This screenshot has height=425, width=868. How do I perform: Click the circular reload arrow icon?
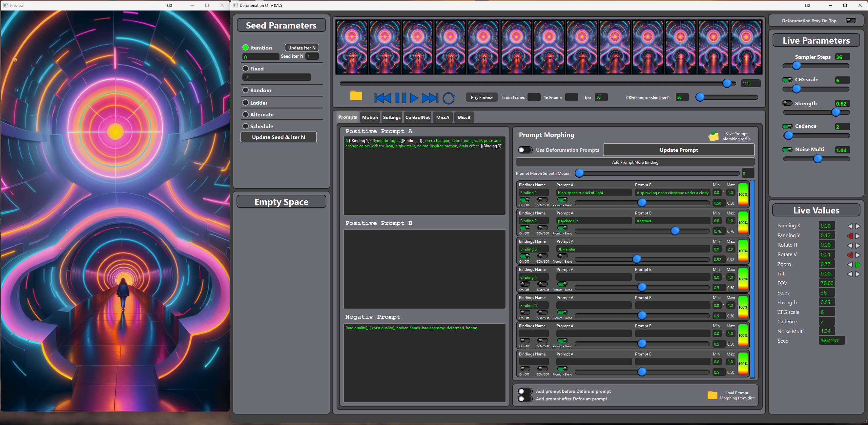tap(448, 98)
